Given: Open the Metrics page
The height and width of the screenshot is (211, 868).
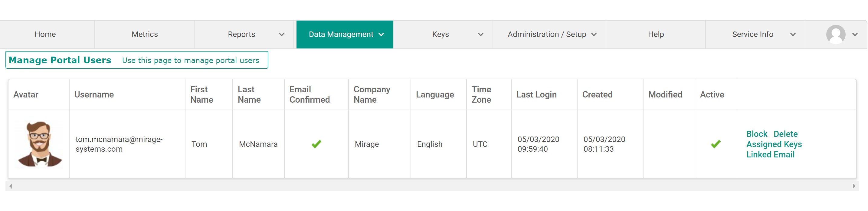Looking at the screenshot, I should [145, 35].
